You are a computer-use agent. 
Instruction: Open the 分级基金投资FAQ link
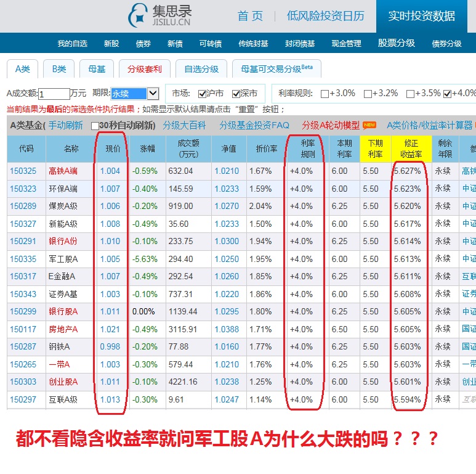[x=254, y=125]
